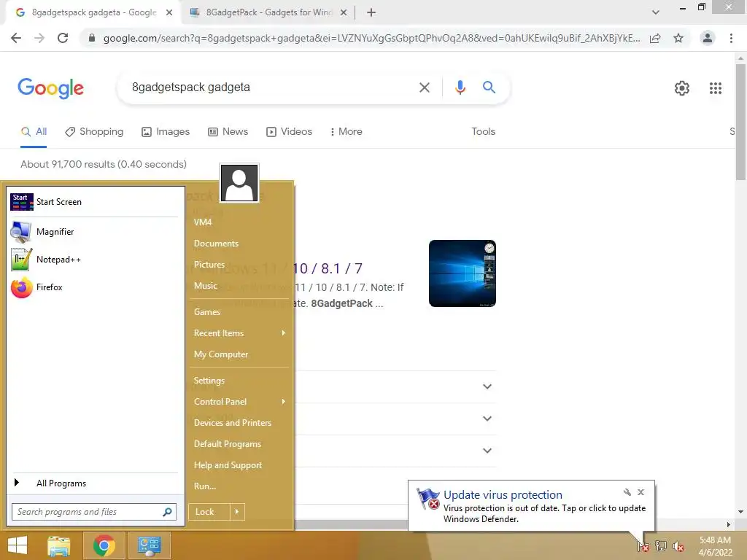Open the Google apps grid
The height and width of the screenshot is (560, 747).
715,88
